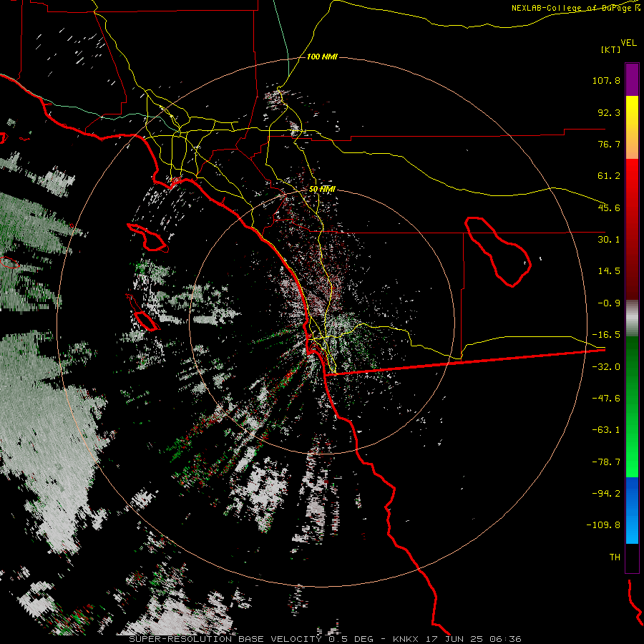Click the 17 JUN 25 06:36 timestamp
Screen dimensions: 644x644
coord(472,639)
